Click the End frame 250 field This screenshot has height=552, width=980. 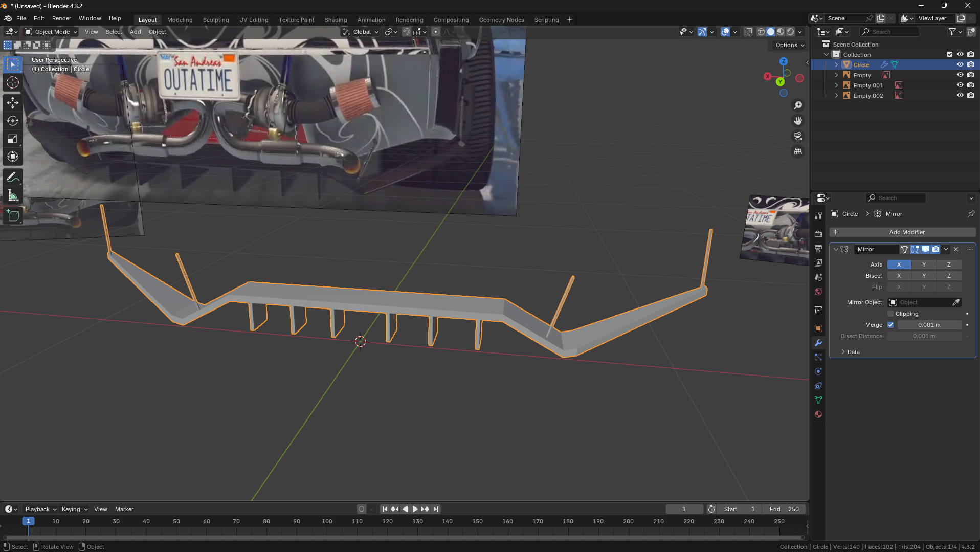pos(784,509)
